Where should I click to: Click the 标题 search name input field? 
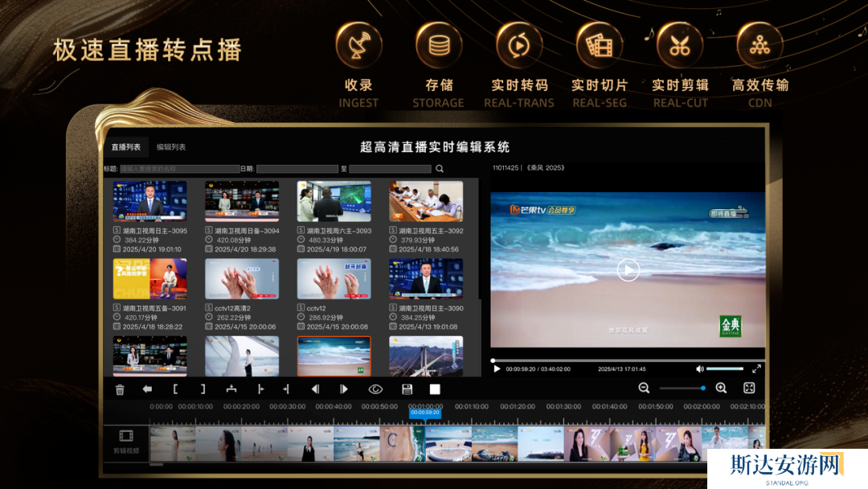pos(179,169)
